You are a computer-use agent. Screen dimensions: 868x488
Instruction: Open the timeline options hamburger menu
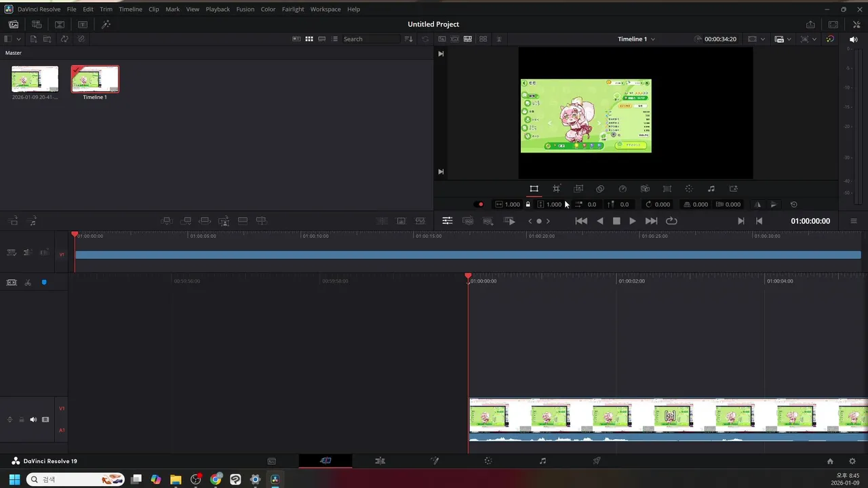click(854, 221)
